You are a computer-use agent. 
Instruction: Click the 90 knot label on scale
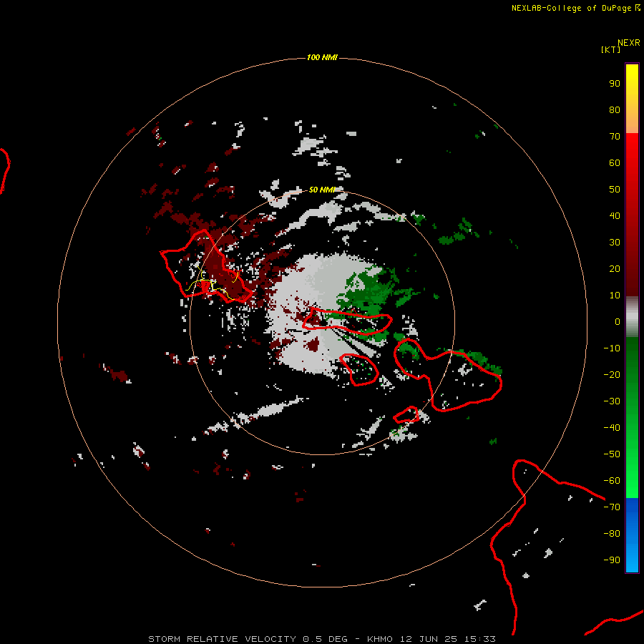click(x=615, y=84)
